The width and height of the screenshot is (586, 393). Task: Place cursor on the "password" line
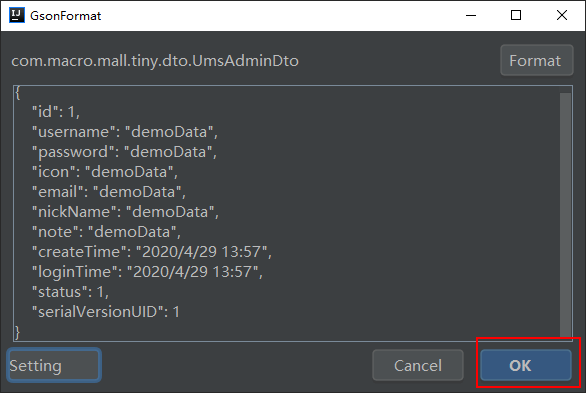click(x=124, y=152)
